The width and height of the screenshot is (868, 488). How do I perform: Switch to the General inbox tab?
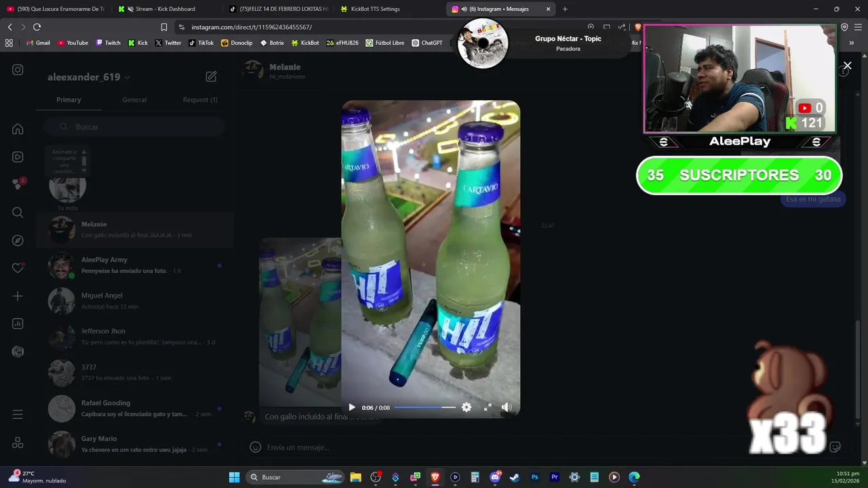(134, 100)
